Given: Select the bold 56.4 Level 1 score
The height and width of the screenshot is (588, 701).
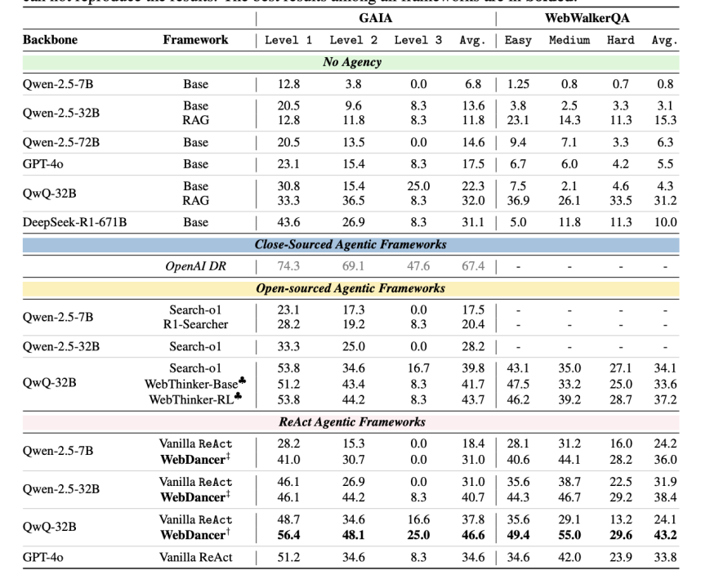Looking at the screenshot, I should point(288,535).
